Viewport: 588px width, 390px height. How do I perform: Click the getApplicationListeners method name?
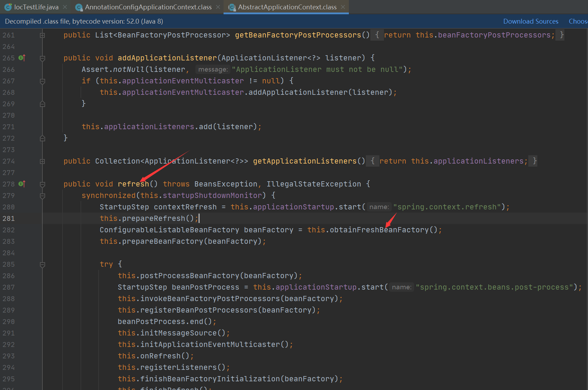pyautogui.click(x=305, y=161)
